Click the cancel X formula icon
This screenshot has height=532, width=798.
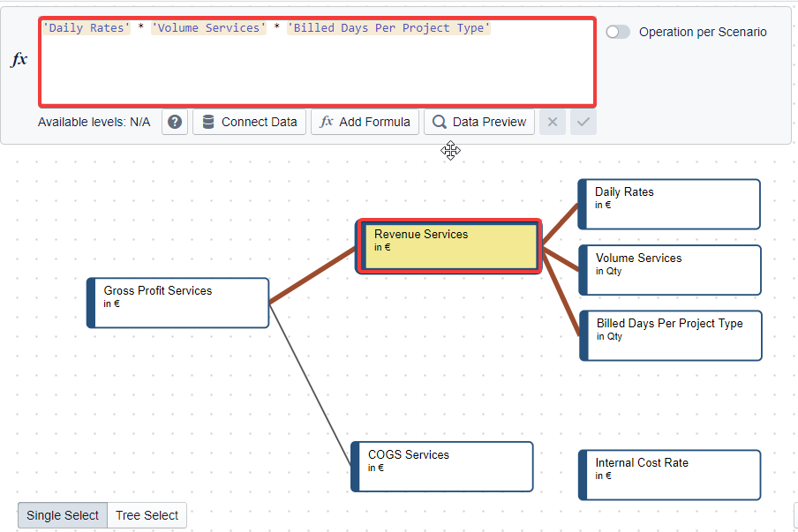[x=553, y=122]
